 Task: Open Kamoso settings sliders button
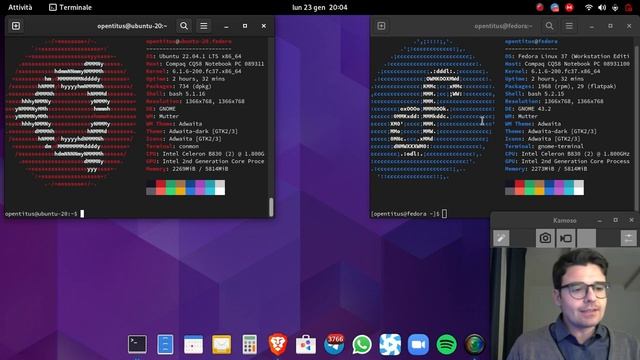pyautogui.click(x=629, y=238)
